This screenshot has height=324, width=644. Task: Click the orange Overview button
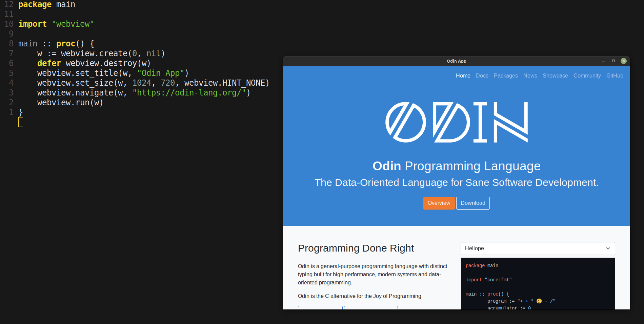click(x=439, y=203)
